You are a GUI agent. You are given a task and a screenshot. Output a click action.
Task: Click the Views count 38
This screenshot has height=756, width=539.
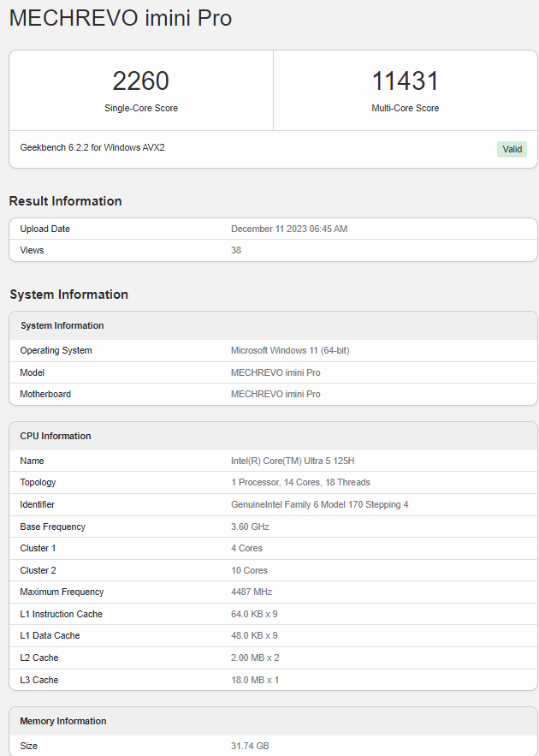click(236, 250)
